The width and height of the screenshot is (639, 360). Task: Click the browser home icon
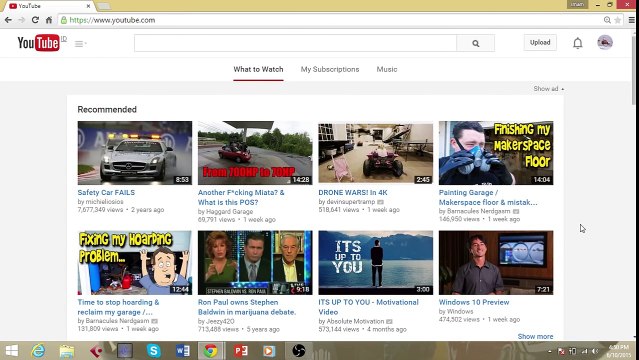48,20
